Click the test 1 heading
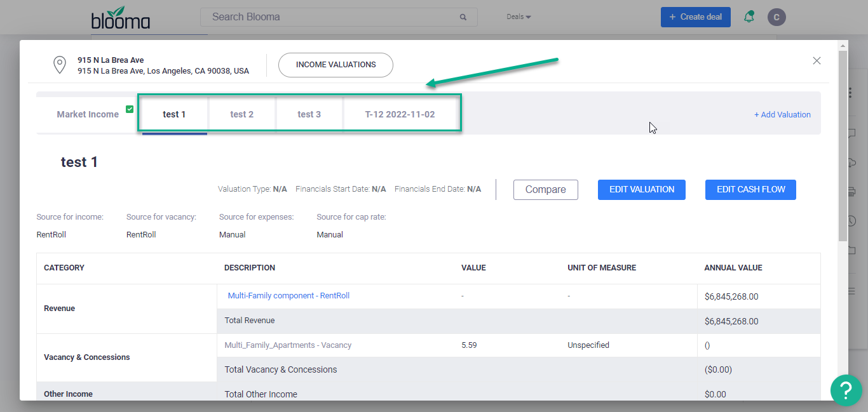Viewport: 868px width, 412px height. pyautogui.click(x=79, y=163)
